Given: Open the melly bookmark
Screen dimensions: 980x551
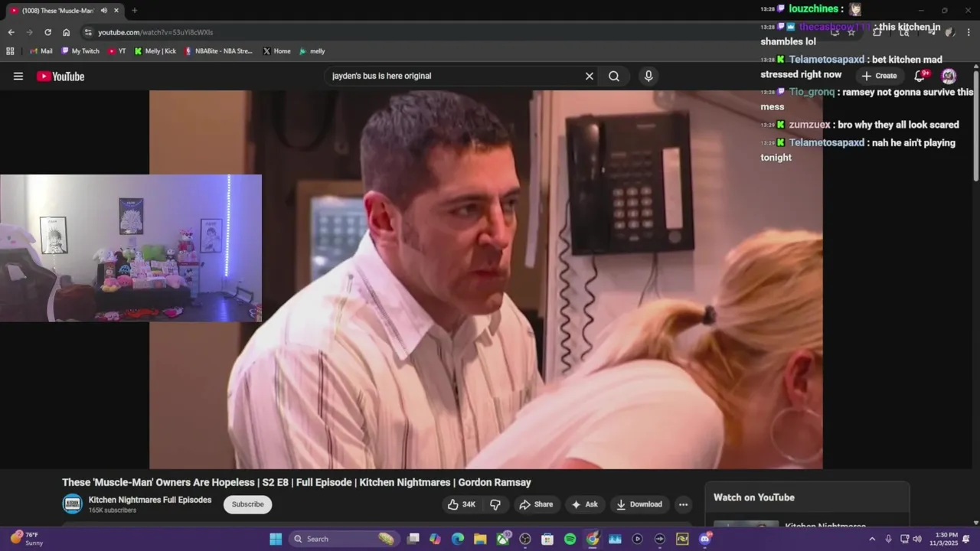Looking at the screenshot, I should coord(312,51).
